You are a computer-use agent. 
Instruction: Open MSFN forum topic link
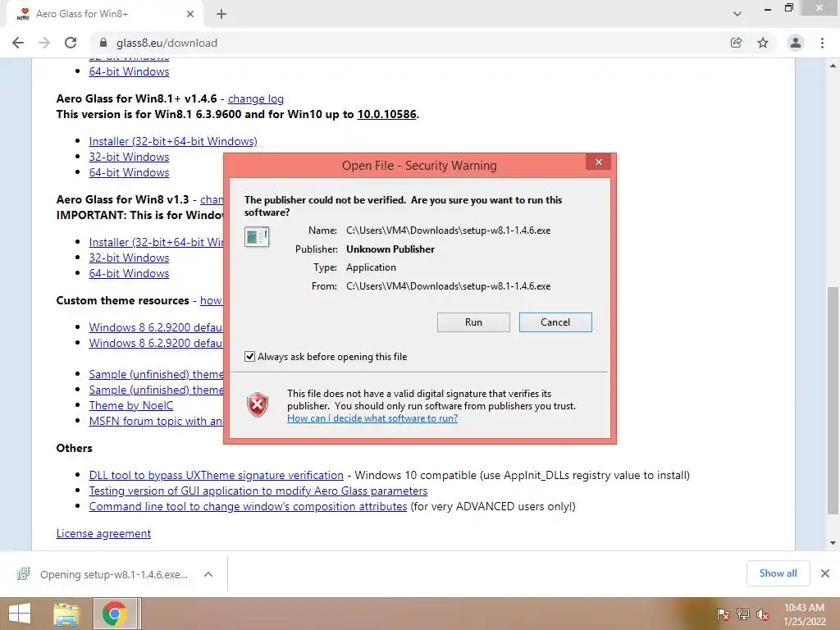click(x=156, y=421)
